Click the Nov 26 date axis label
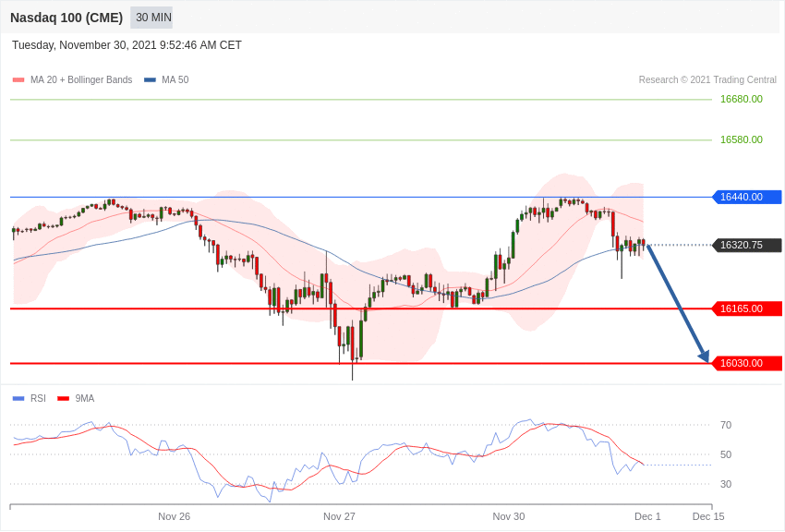Viewport: 785px width, 532px height. [175, 516]
